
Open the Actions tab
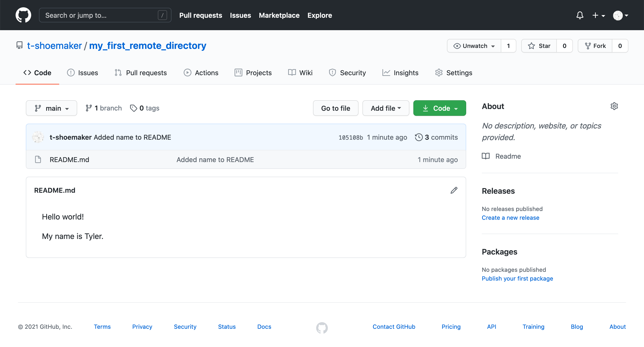201,73
